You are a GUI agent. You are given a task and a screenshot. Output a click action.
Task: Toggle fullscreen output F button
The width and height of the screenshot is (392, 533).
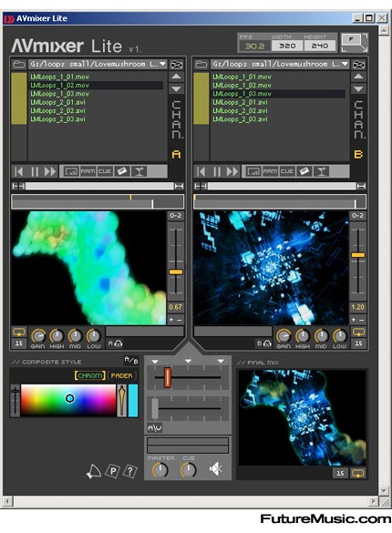355,43
